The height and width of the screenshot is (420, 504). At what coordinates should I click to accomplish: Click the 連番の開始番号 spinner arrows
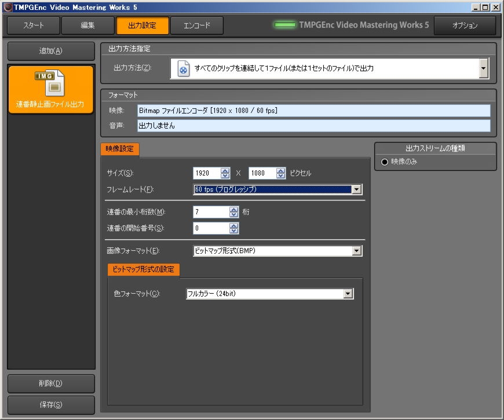click(234, 228)
